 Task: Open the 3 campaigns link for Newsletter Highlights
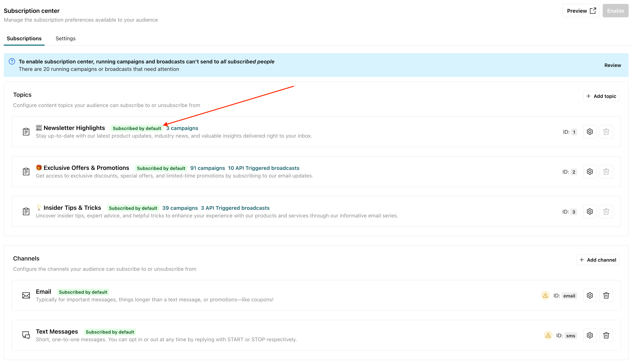click(x=182, y=128)
